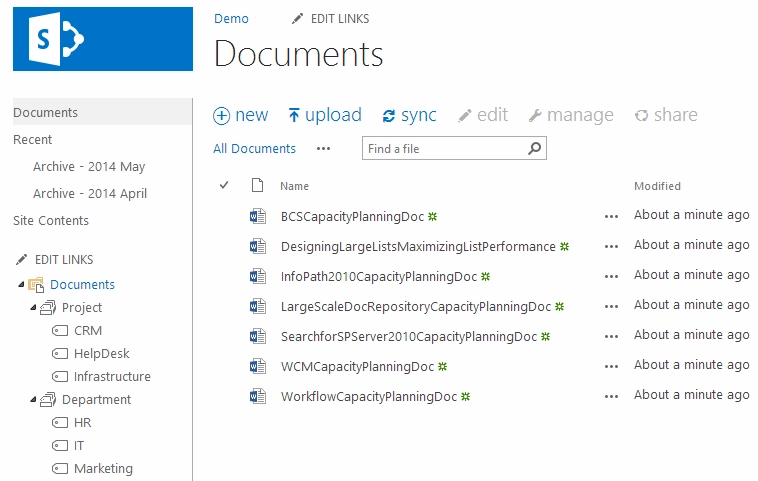Click the tag icon next to Infrastructure
This screenshot has width=758, height=481.
click(60, 376)
